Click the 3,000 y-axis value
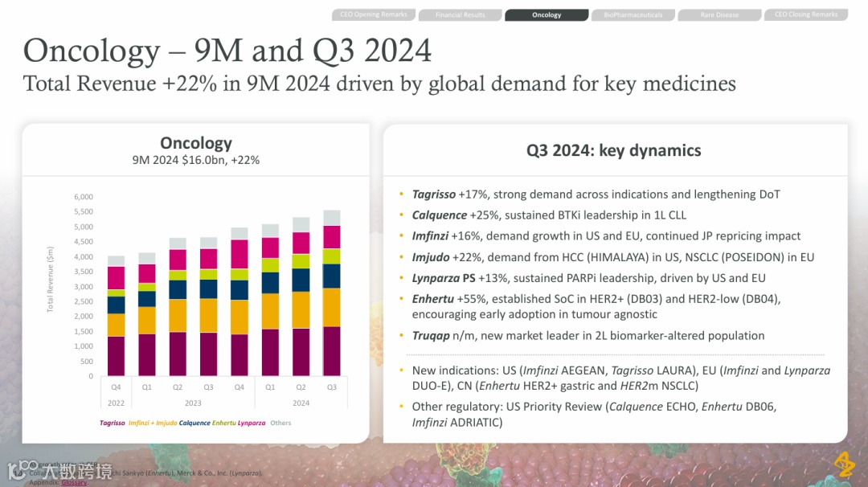This screenshot has width=868, height=487. pos(84,287)
